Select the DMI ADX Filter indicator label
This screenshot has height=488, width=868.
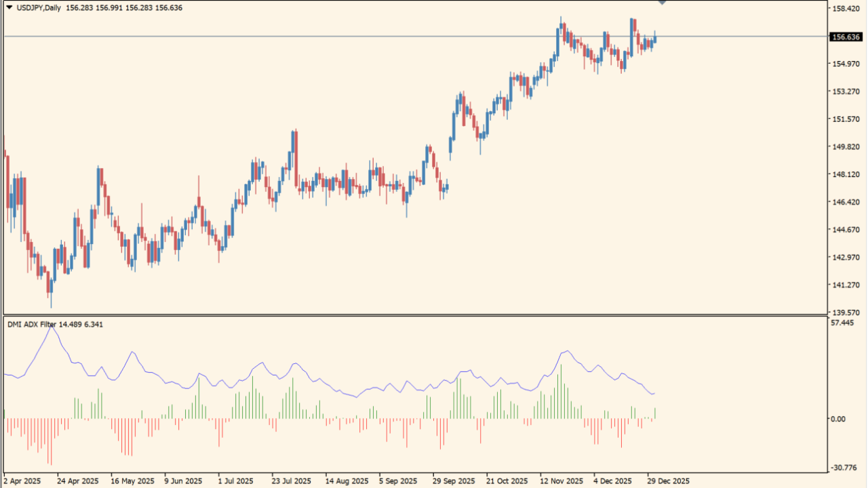[x=32, y=325]
